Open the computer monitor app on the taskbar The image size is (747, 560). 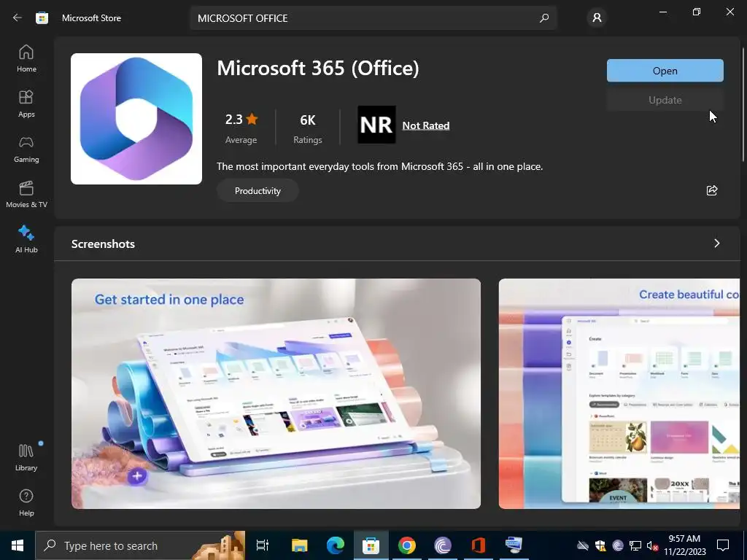(514, 545)
